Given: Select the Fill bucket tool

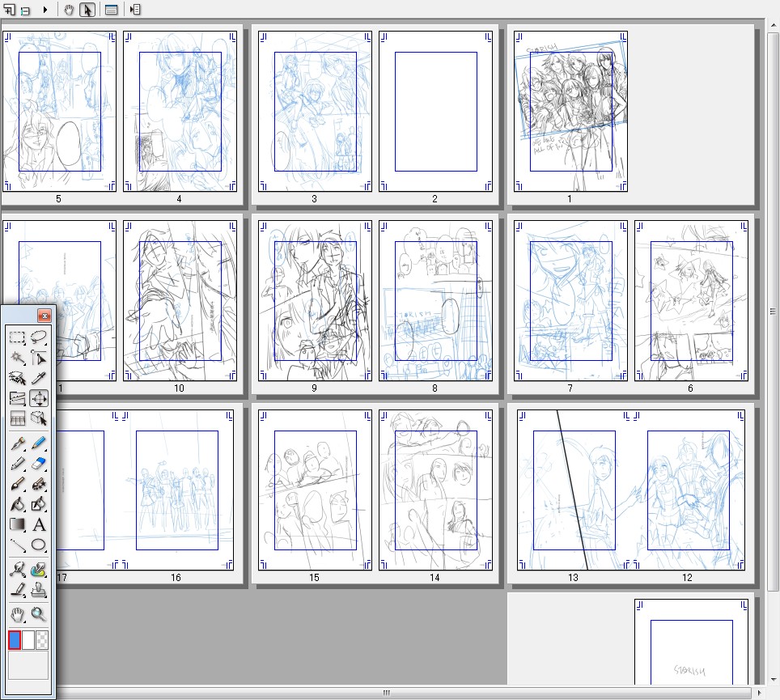Looking at the screenshot, I should [x=18, y=504].
